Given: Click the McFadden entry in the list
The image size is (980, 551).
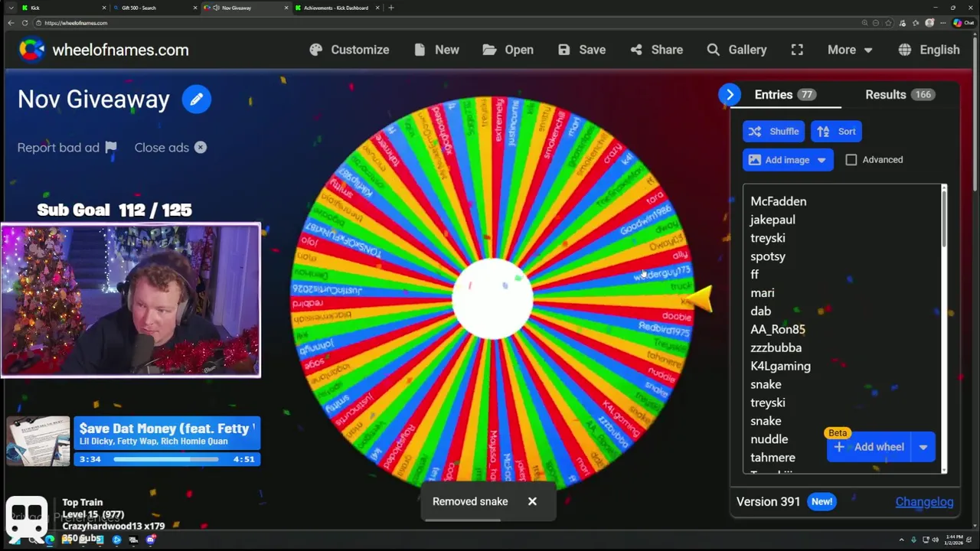Looking at the screenshot, I should click(x=778, y=201).
